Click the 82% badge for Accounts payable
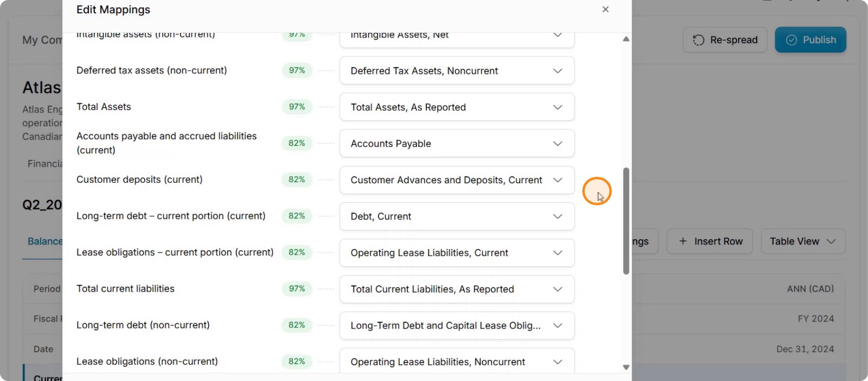This screenshot has height=381, width=868. coord(297,143)
